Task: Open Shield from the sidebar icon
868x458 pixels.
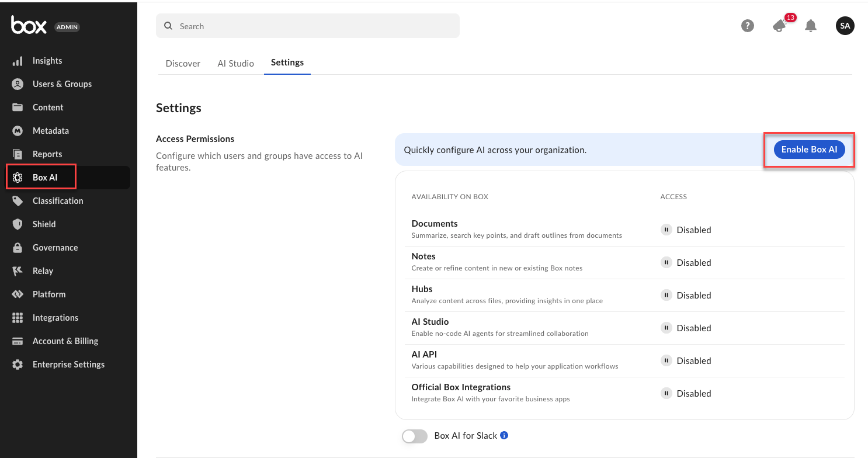Action: pyautogui.click(x=18, y=224)
